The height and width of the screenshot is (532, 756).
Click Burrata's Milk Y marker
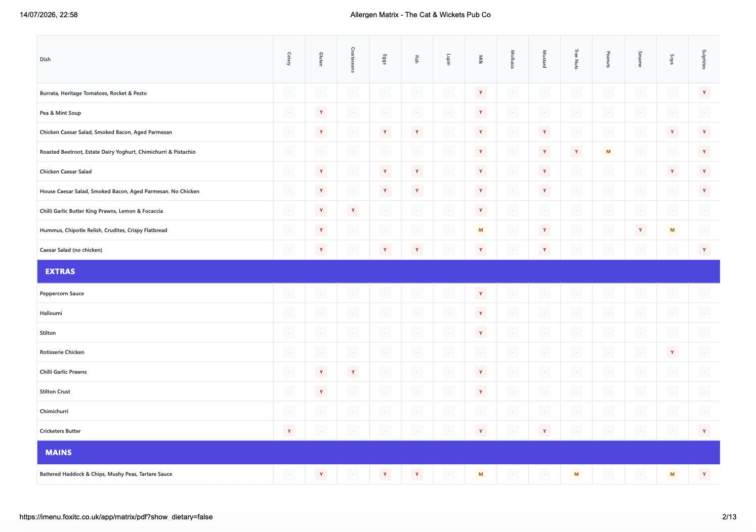[x=481, y=93]
